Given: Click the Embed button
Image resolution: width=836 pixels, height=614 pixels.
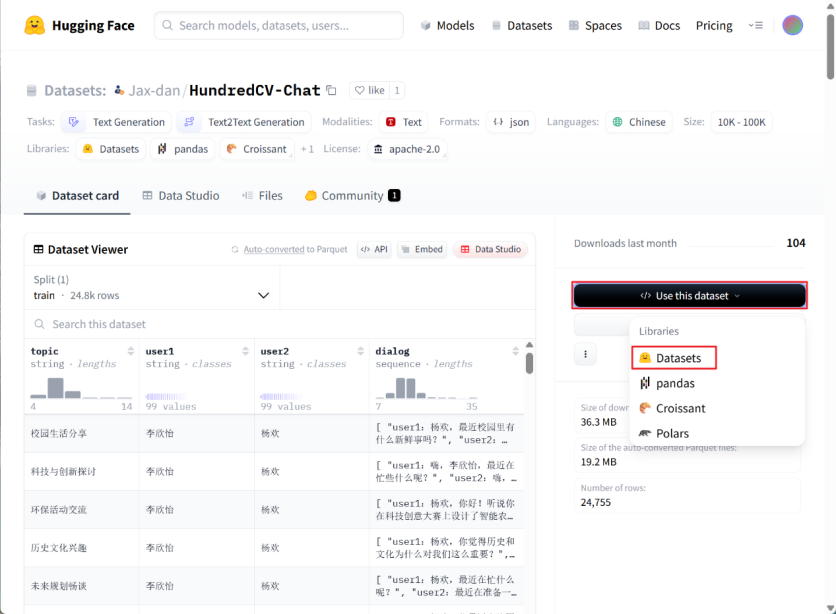Looking at the screenshot, I should 422,249.
